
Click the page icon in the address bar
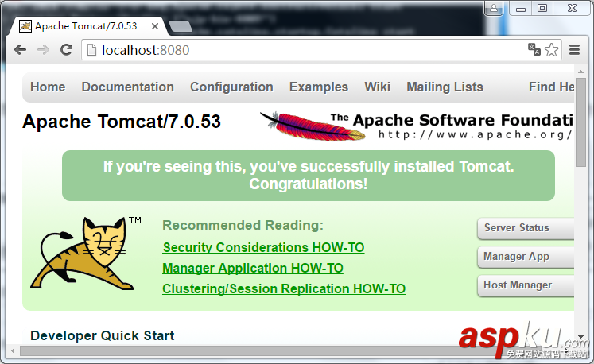pyautogui.click(x=91, y=49)
